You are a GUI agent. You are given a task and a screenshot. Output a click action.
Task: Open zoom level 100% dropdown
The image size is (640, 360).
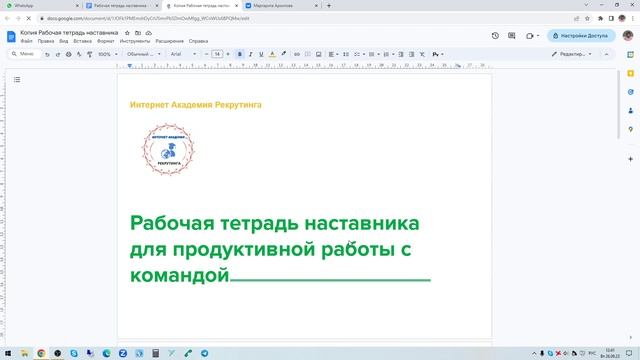click(108, 54)
